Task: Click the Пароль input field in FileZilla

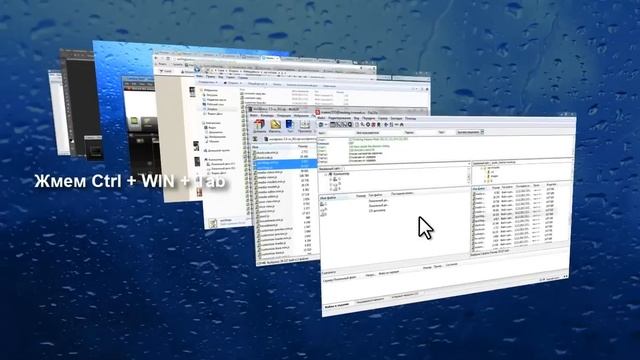Action: (x=426, y=133)
